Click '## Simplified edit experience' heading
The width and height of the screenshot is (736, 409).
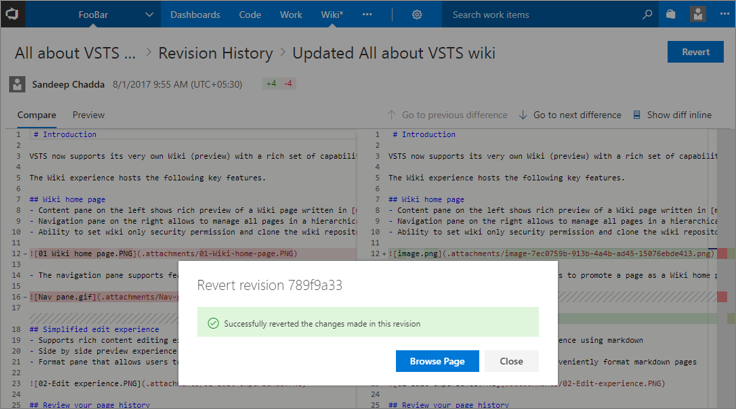pos(94,329)
